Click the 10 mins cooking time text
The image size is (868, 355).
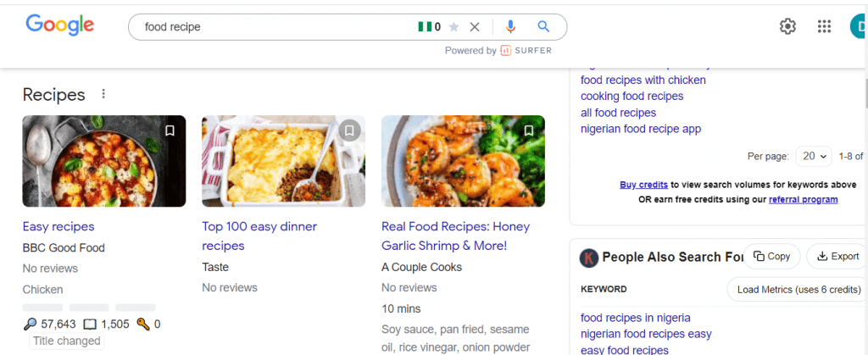(x=401, y=308)
